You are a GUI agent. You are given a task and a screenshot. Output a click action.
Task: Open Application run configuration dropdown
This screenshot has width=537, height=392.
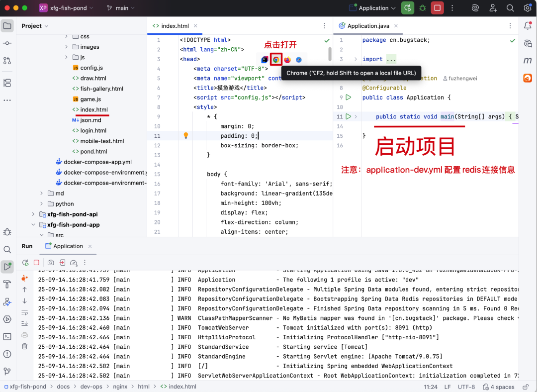[372, 8]
